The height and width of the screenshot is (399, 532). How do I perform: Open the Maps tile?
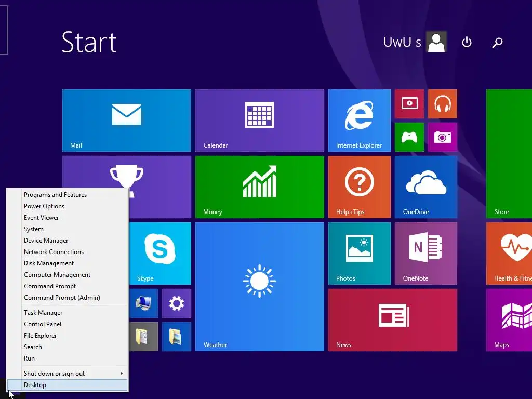point(509,320)
